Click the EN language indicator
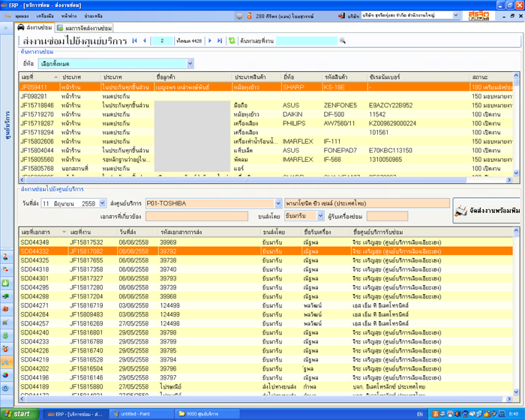525x420 pixels. click(420, 414)
